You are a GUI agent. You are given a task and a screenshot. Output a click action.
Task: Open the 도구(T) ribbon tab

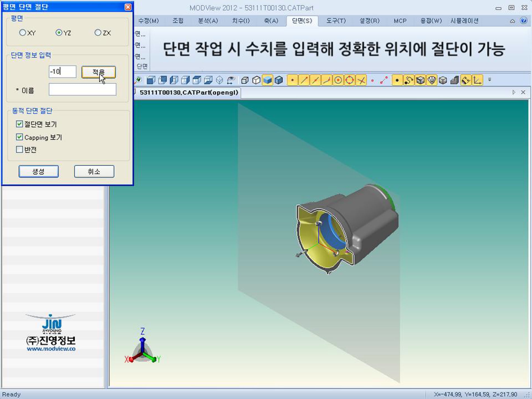coord(336,21)
